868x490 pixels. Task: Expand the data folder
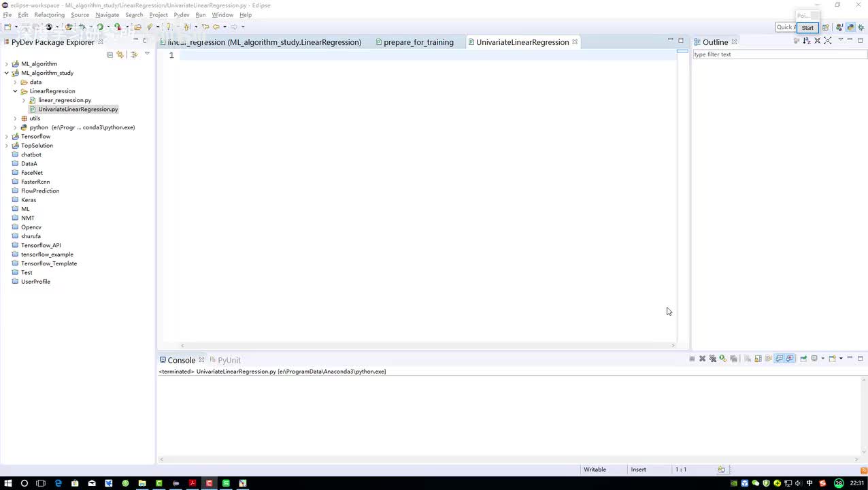pyautogui.click(x=15, y=82)
